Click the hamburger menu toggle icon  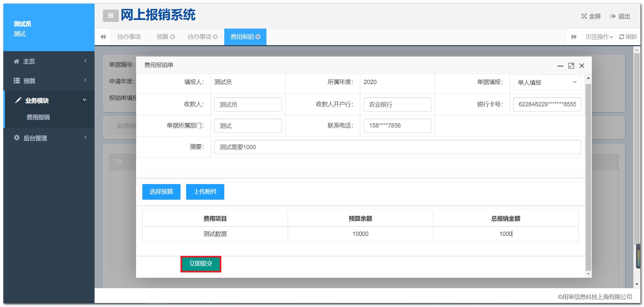[x=110, y=16]
